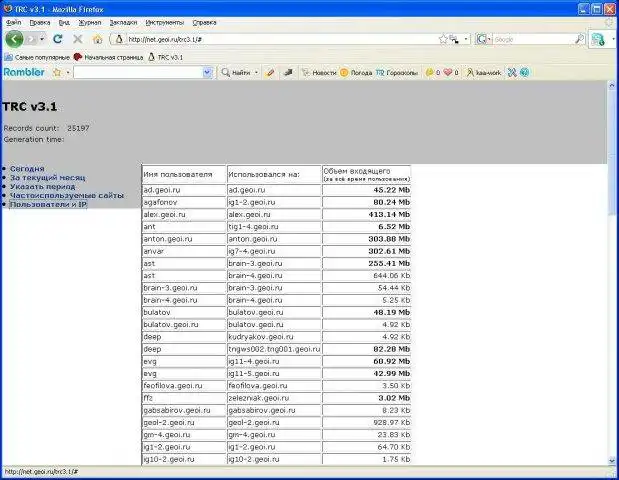Click the Указать период link
Image resolution: width=619 pixels, height=480 pixels.
point(42,186)
